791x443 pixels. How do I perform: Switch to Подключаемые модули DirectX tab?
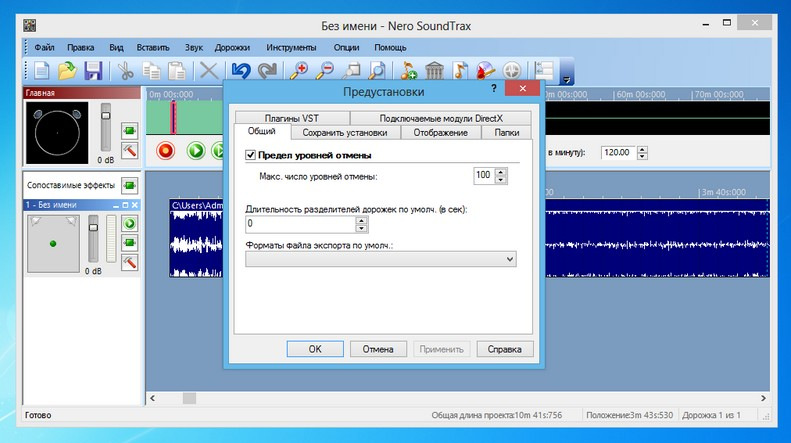(441, 118)
